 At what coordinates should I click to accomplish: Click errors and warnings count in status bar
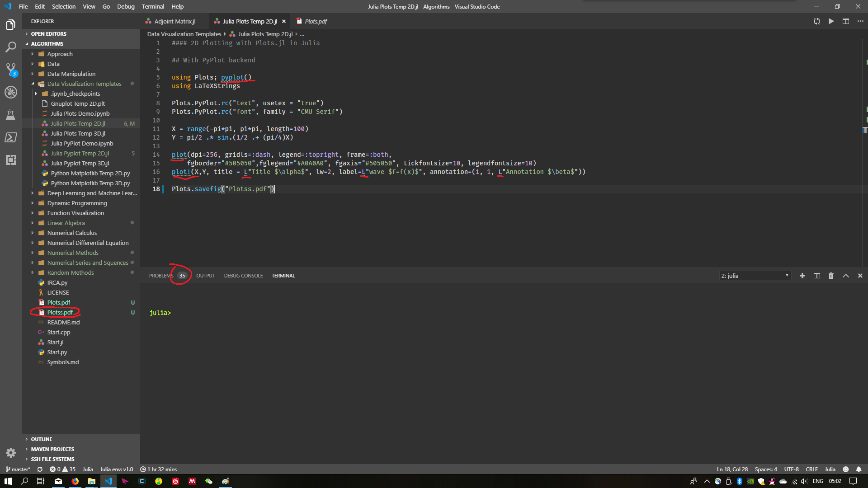62,469
